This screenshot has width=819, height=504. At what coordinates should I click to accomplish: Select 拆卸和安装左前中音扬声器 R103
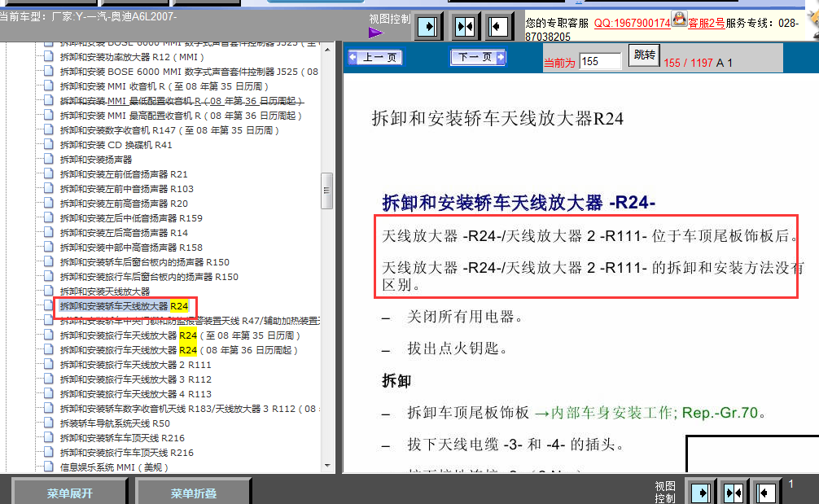tap(127, 189)
